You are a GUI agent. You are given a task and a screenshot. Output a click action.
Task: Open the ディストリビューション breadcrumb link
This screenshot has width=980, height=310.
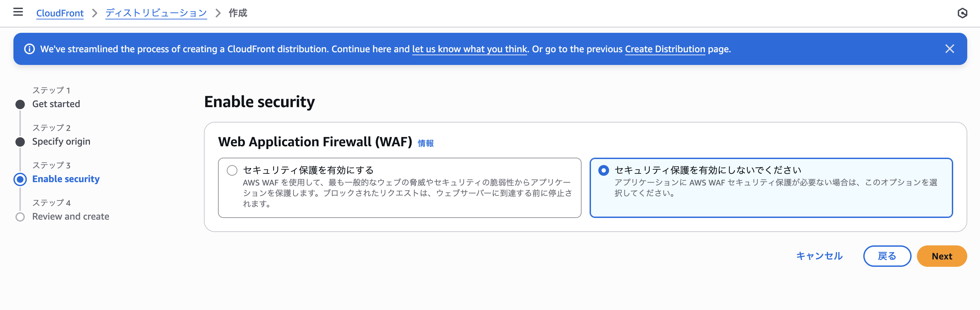[156, 13]
